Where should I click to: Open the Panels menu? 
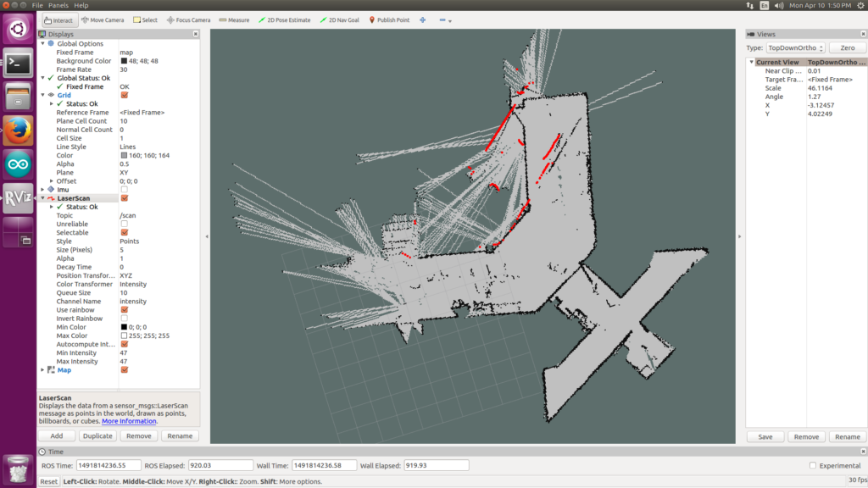(58, 5)
